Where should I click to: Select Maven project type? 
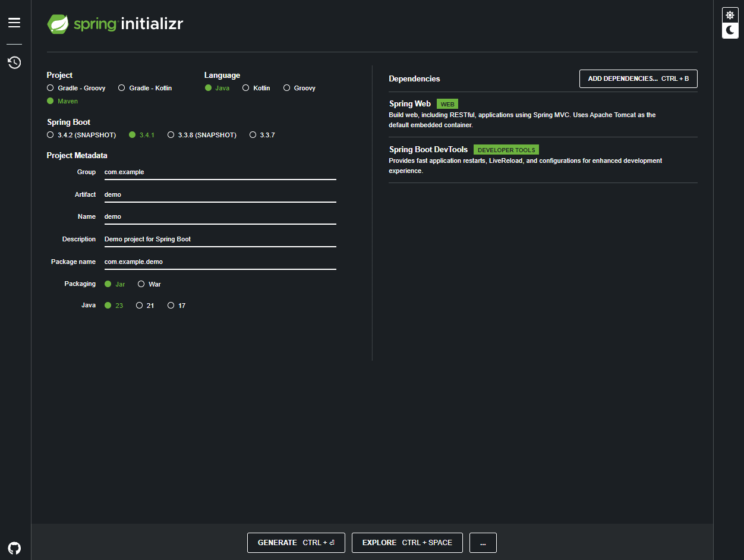[x=62, y=101]
